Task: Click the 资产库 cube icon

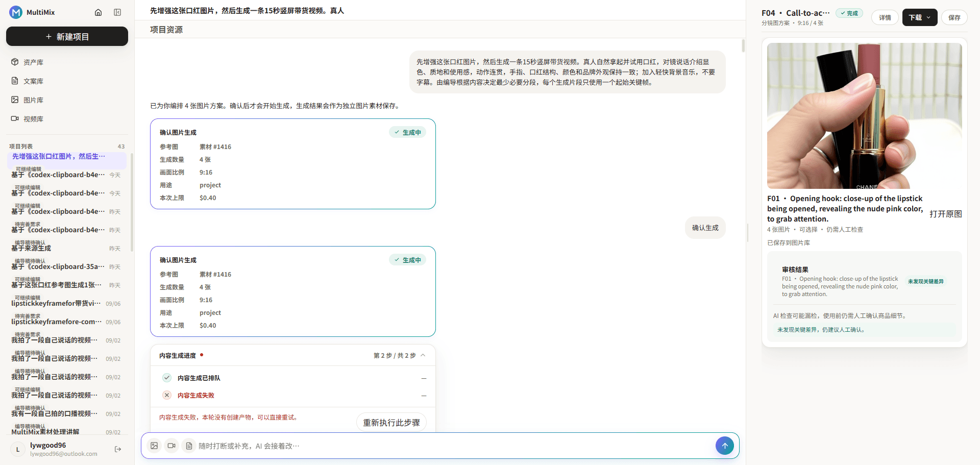Action: pos(15,62)
